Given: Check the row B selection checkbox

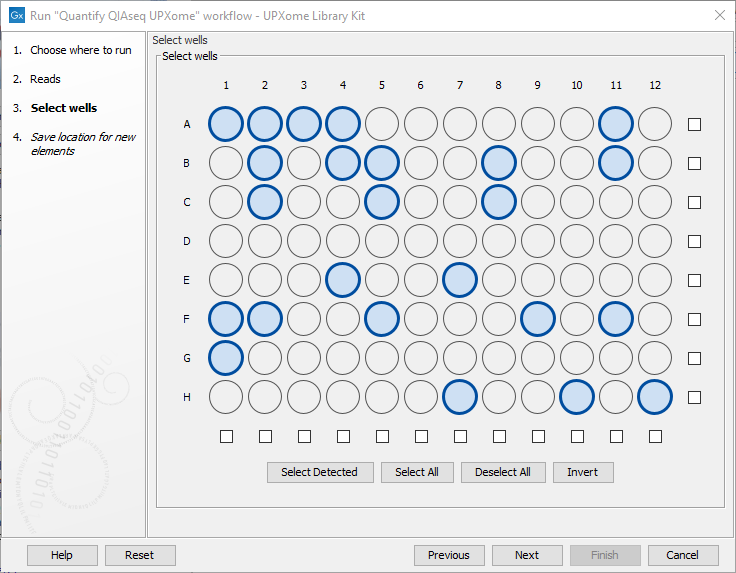Looking at the screenshot, I should pos(694,163).
